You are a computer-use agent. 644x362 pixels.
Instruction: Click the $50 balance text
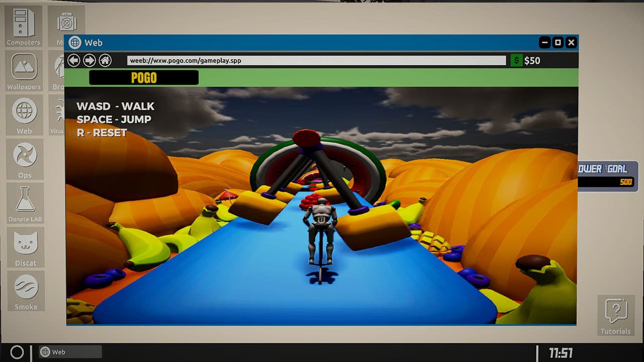click(x=532, y=60)
